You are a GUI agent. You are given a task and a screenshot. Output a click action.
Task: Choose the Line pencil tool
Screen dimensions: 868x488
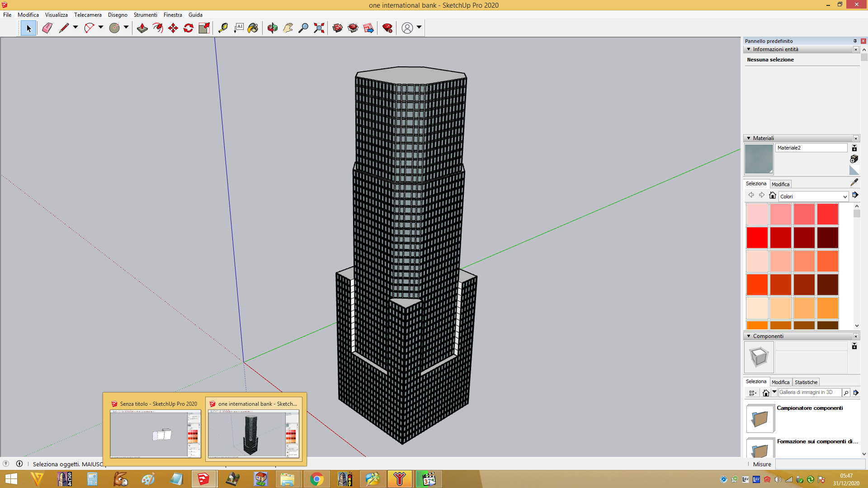coord(64,28)
